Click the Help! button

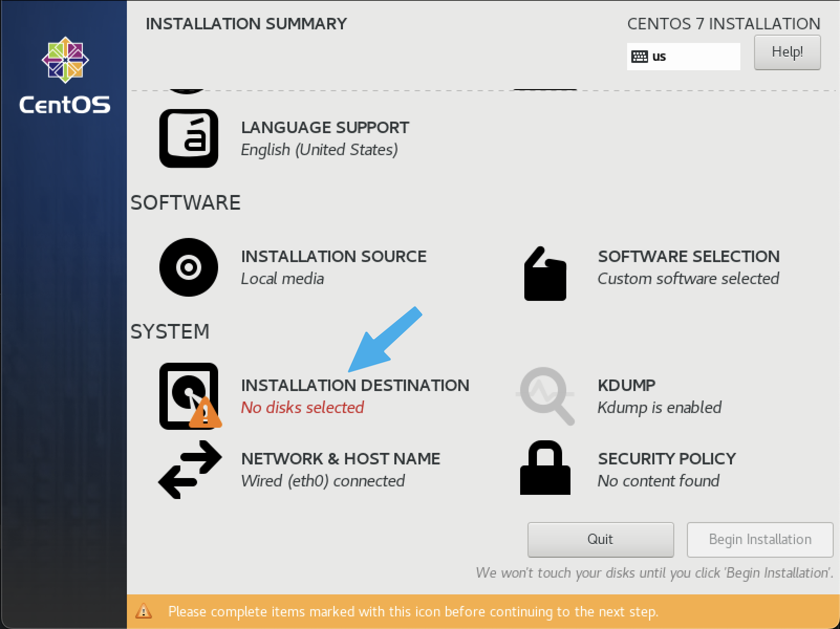pyautogui.click(x=787, y=52)
